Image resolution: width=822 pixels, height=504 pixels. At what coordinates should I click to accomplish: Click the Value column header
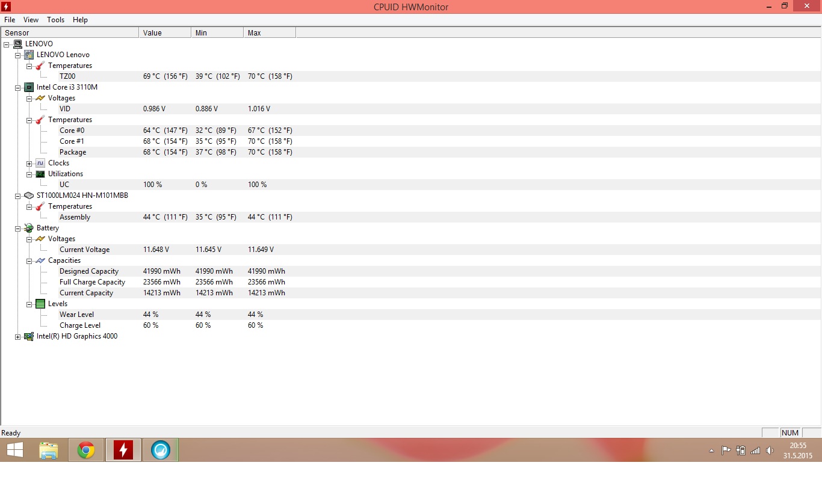point(165,32)
